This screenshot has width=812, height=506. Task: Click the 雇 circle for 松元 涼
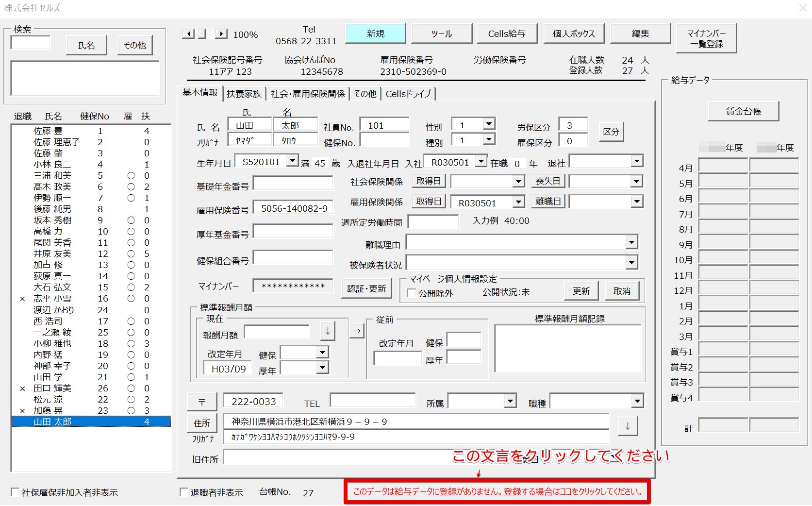[131, 399]
